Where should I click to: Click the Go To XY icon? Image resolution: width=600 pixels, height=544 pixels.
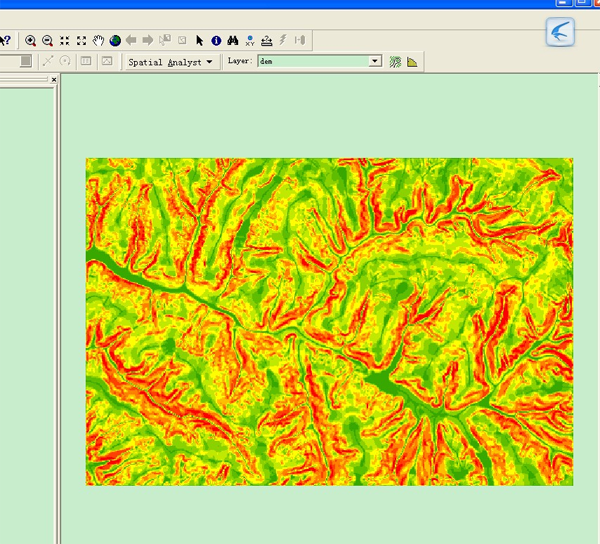249,41
